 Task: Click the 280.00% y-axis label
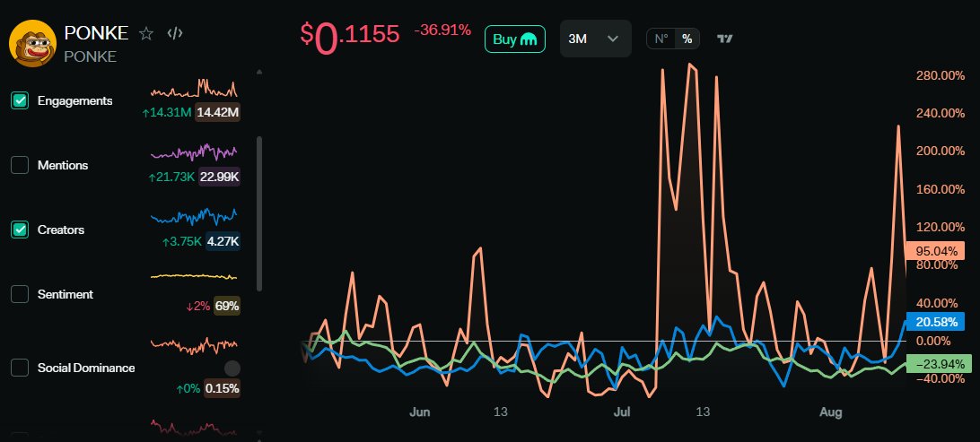pos(941,75)
